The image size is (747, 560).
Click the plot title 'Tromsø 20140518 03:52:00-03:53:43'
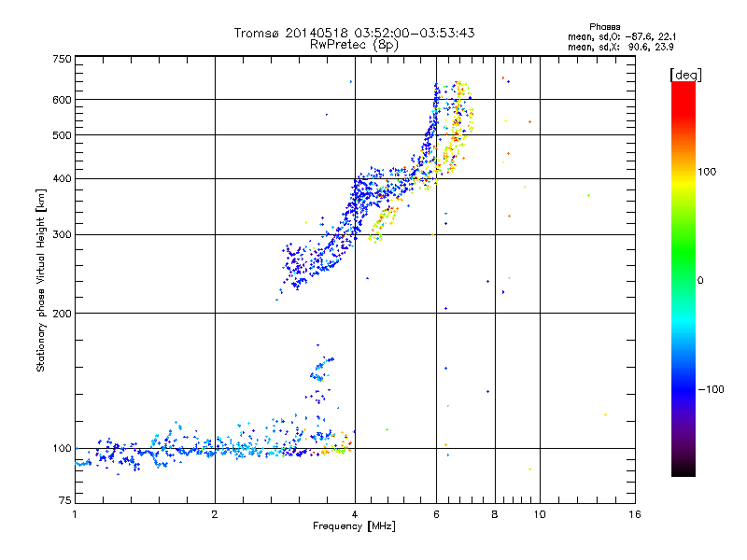click(x=354, y=33)
